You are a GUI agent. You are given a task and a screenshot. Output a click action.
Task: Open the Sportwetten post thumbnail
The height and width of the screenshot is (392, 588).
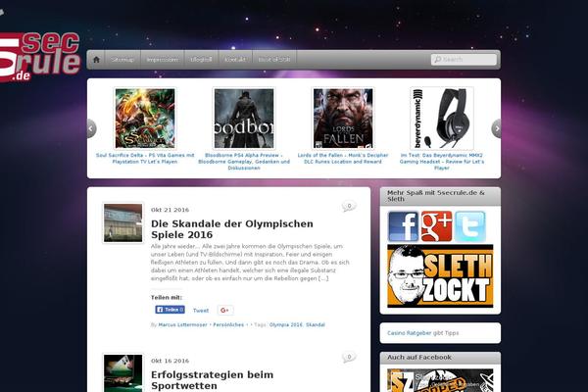tap(123, 373)
